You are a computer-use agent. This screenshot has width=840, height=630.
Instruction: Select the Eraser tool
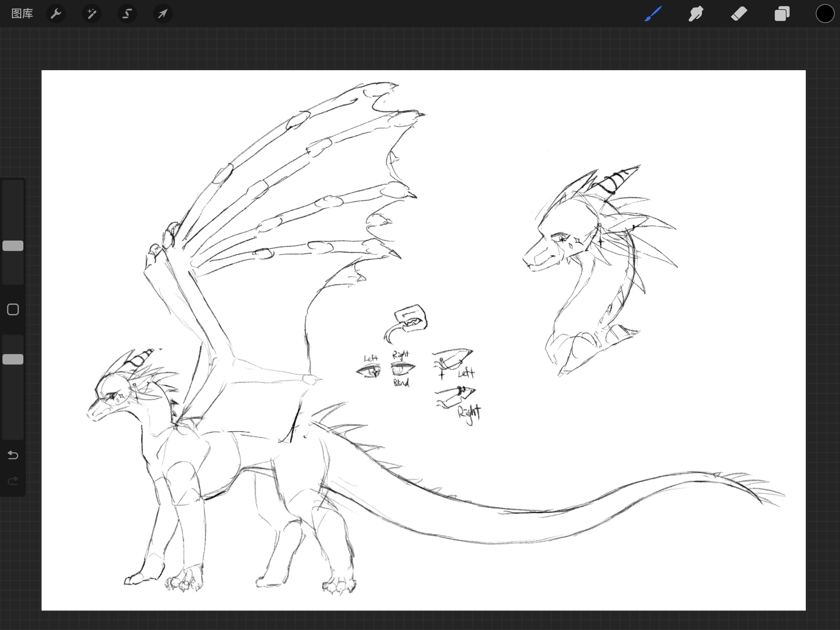pyautogui.click(x=739, y=14)
